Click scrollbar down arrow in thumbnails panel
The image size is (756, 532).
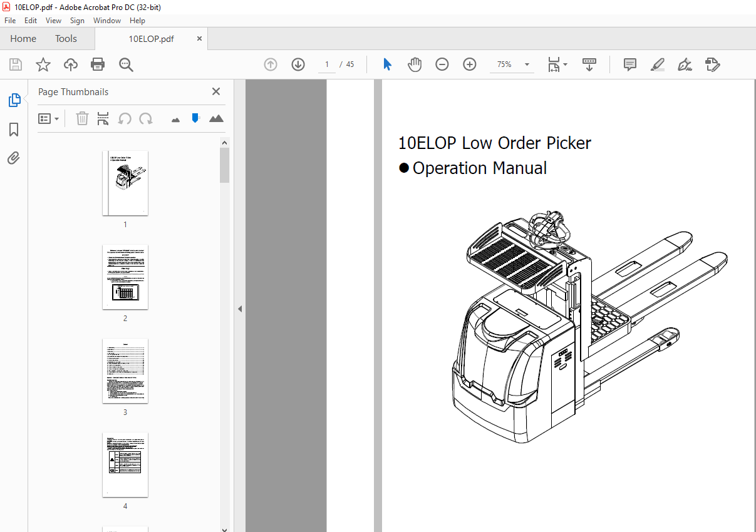pyautogui.click(x=225, y=528)
